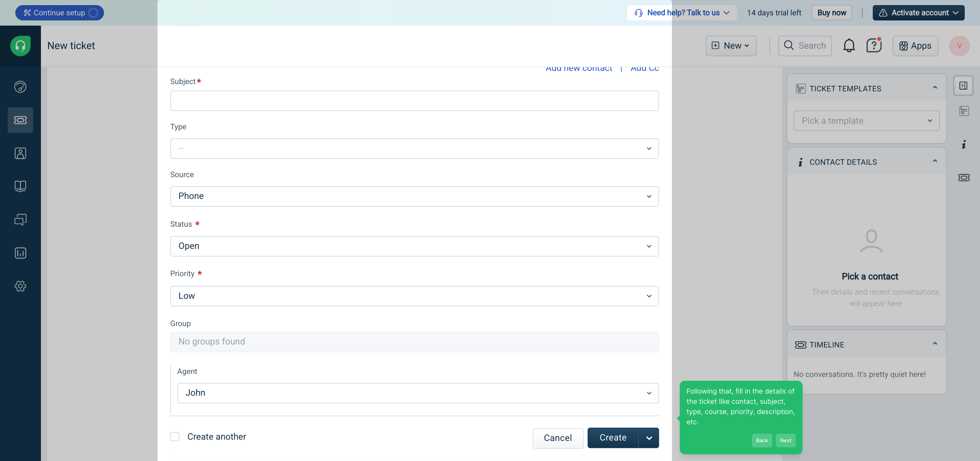This screenshot has height=461, width=980.
Task: Collapse the right side panel icon
Action: pos(963,86)
